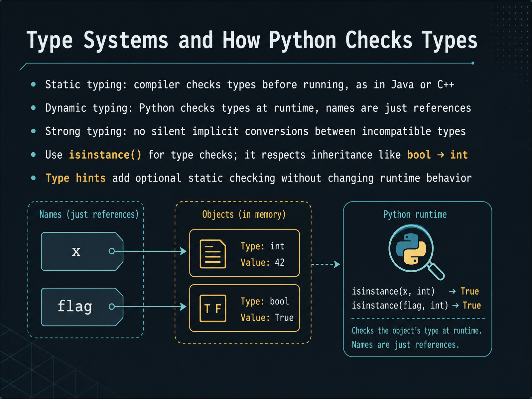The image size is (532, 399).
Task: Click the 'Type: int' label
Action: 263,246
